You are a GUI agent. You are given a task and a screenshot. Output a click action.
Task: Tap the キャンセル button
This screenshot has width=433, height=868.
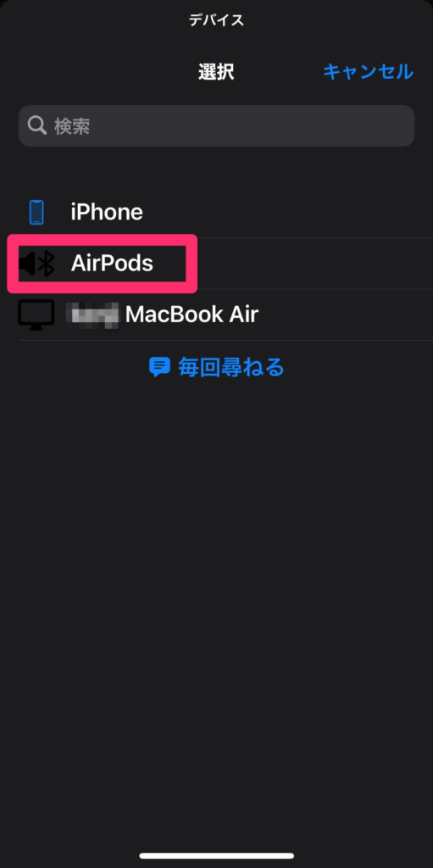368,71
